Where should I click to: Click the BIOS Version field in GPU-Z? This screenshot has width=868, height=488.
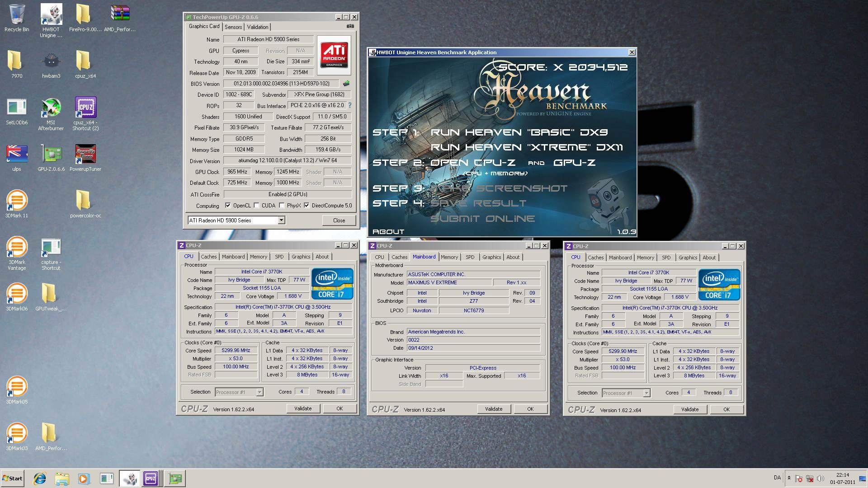coord(281,84)
